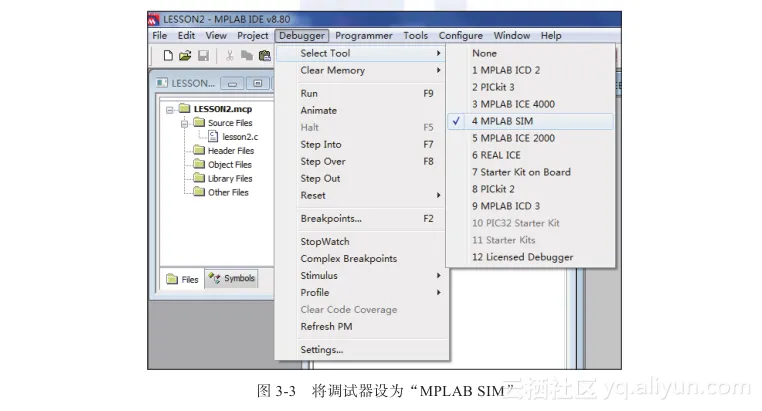The image size is (762, 411).
Task: Choose None as the debugger tool
Action: pyautogui.click(x=530, y=53)
